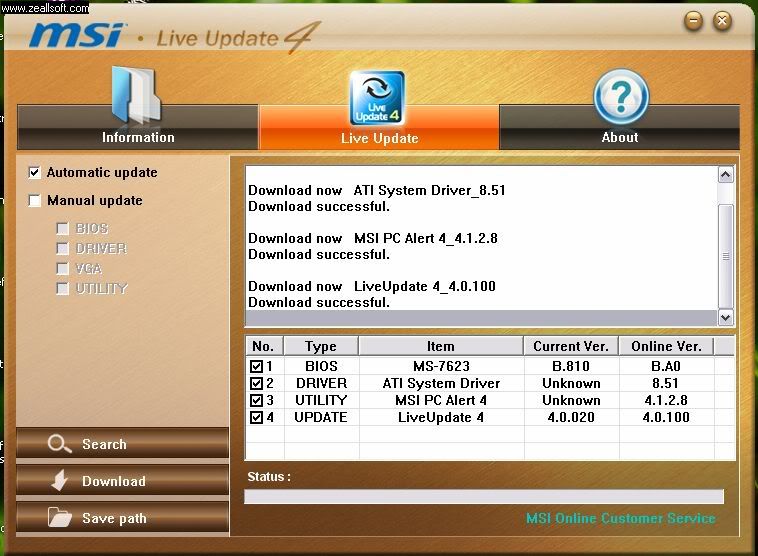Click the 4.0.020 current version cell
Screen dimensions: 758x556
(x=571, y=417)
